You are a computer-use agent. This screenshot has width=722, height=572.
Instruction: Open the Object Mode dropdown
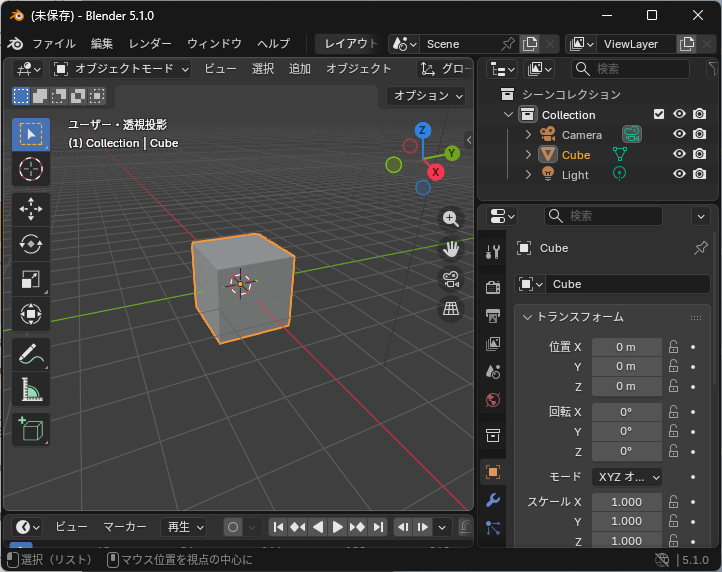(x=121, y=69)
